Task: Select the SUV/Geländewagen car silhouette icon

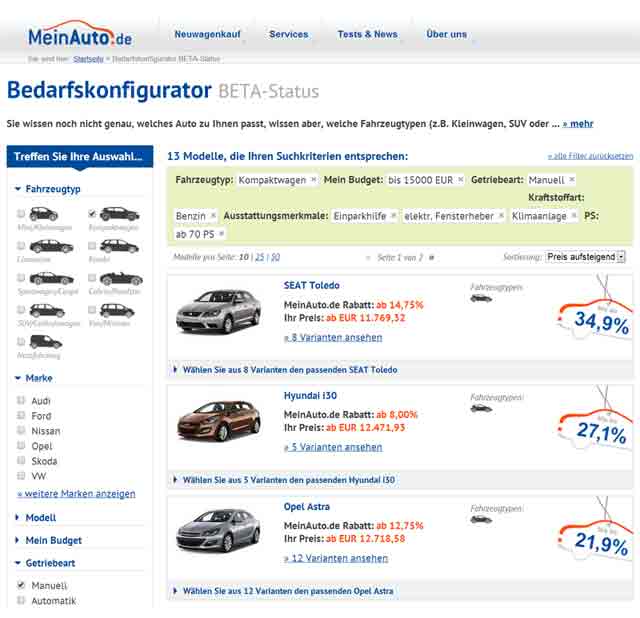Action: tap(47, 311)
